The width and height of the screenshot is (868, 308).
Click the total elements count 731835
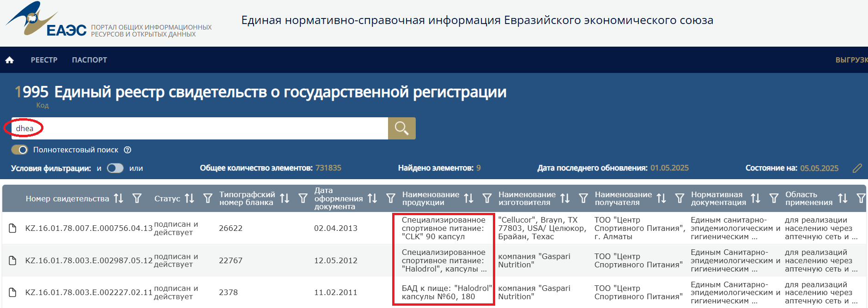point(328,168)
